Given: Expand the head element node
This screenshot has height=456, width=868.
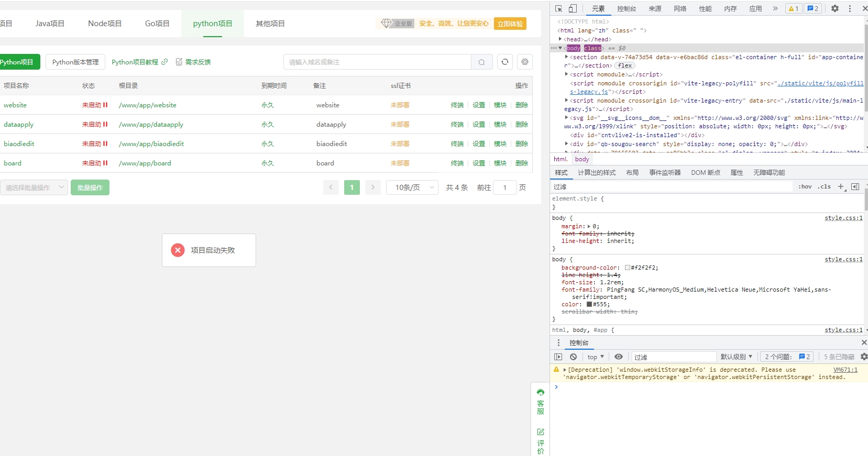Looking at the screenshot, I should 560,39.
